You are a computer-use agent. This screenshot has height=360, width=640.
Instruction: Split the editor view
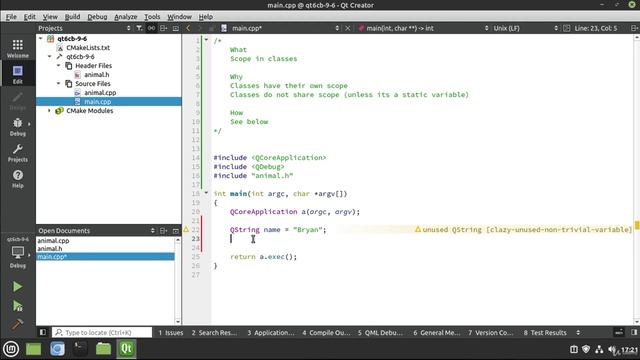pos(634,28)
